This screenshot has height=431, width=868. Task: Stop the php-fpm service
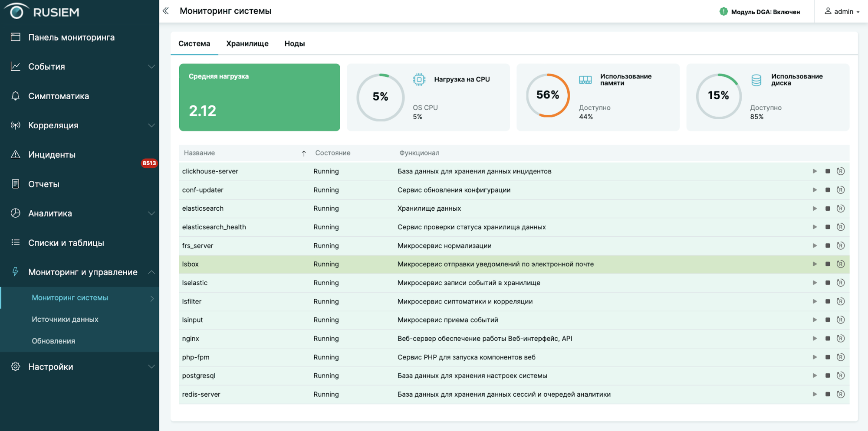828,357
